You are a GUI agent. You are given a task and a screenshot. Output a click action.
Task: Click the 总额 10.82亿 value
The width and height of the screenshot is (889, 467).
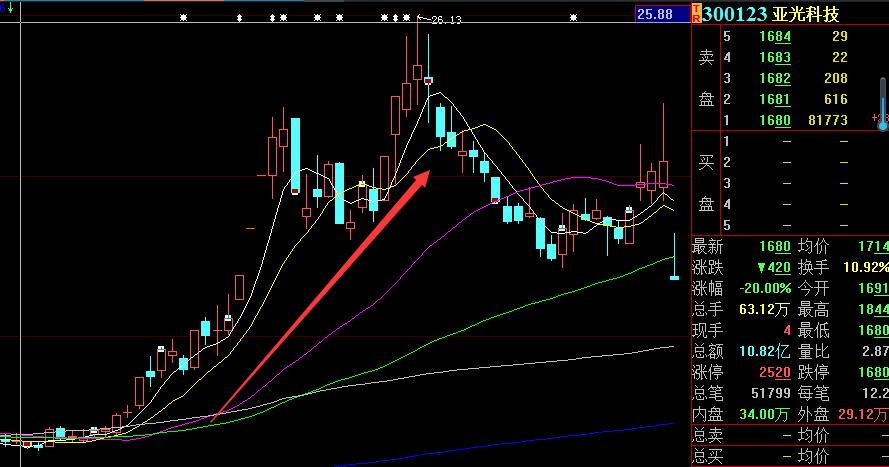763,351
